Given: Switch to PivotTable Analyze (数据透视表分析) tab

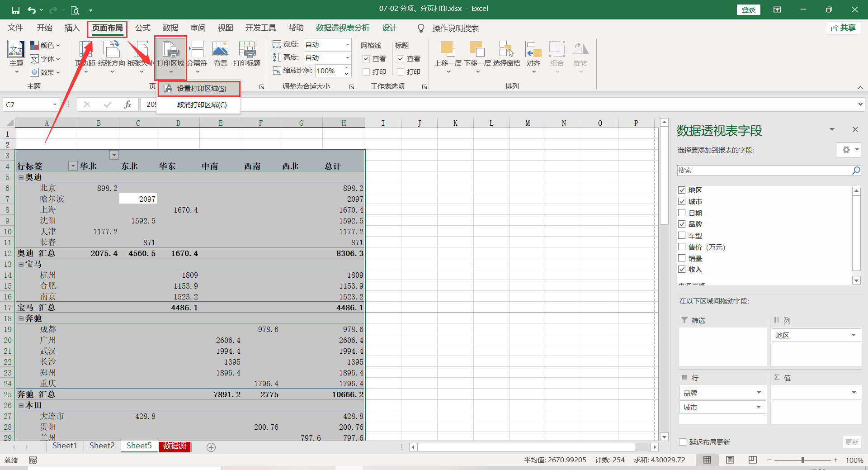Looking at the screenshot, I should point(343,28).
